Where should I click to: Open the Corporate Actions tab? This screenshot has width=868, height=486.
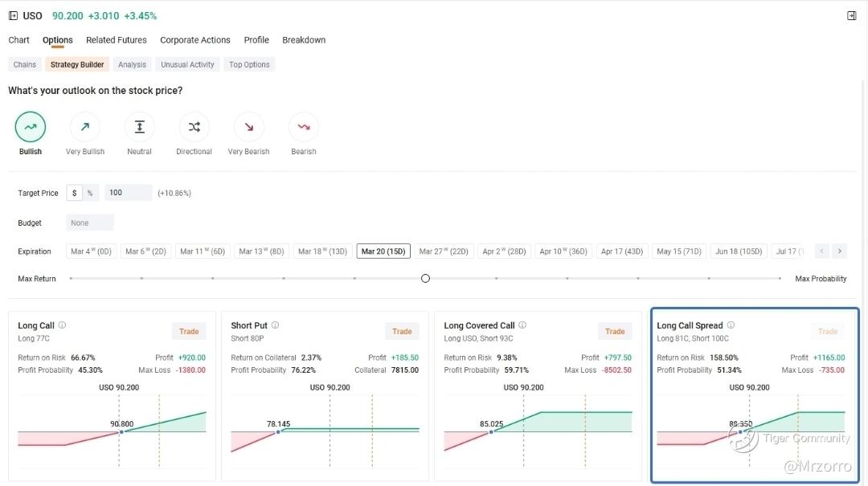194,40
